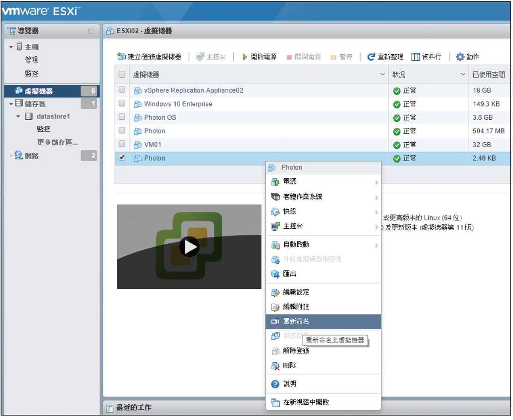Click the Export icon (匯出) in the menu
The height and width of the screenshot is (420, 513).
[x=275, y=273]
